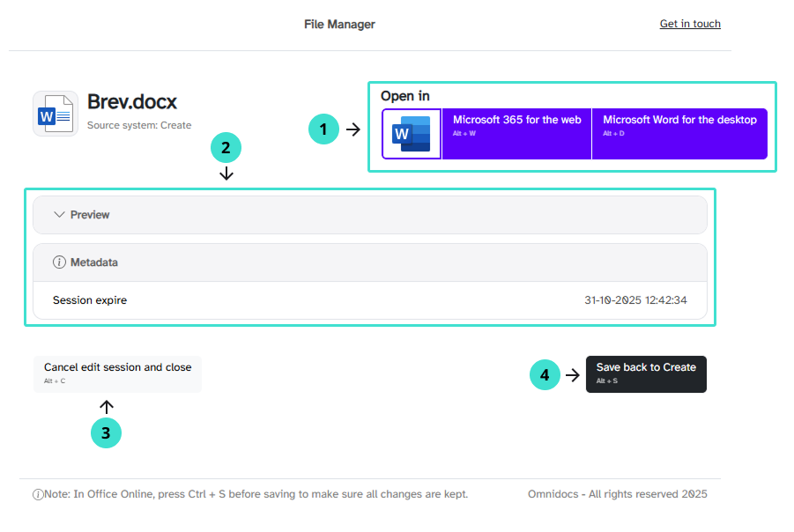Click the numbered marker 4 circle
This screenshot has height=532, width=794.
(545, 374)
